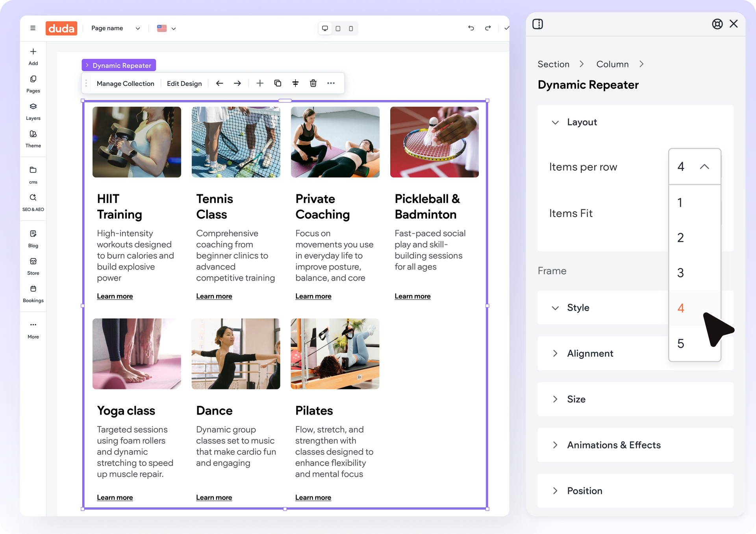Click Learn more under Private Coaching
This screenshot has height=534, width=756.
pyautogui.click(x=313, y=296)
